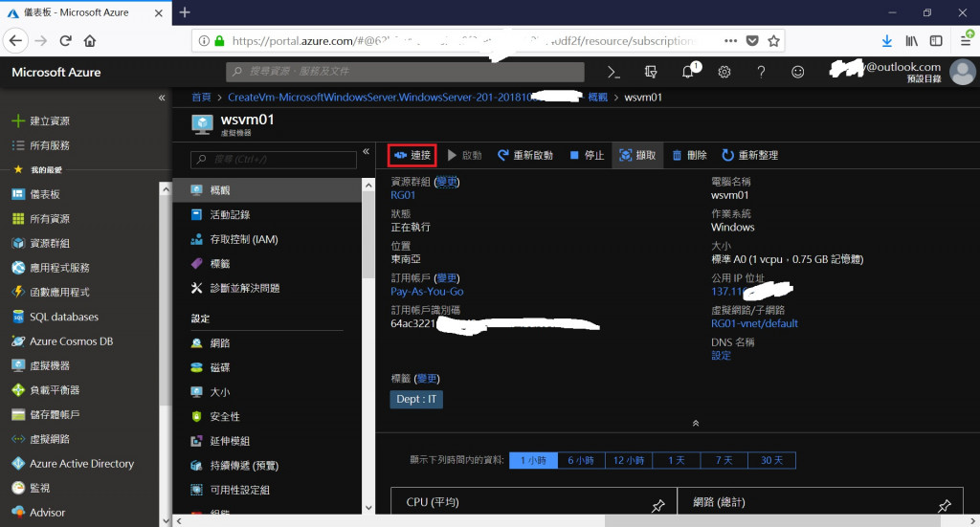980x527 pixels.
Task: Open SQL databases in sidebar
Action: pyautogui.click(x=55, y=317)
